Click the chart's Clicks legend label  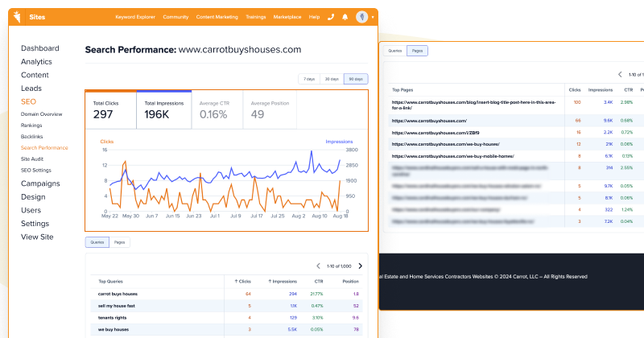pos(107,142)
